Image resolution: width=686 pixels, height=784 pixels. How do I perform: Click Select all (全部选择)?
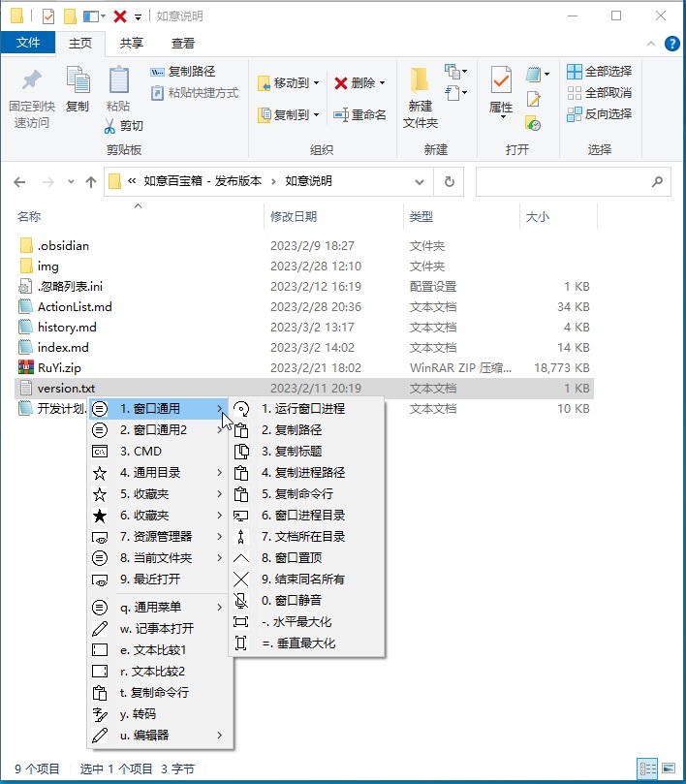tap(600, 72)
